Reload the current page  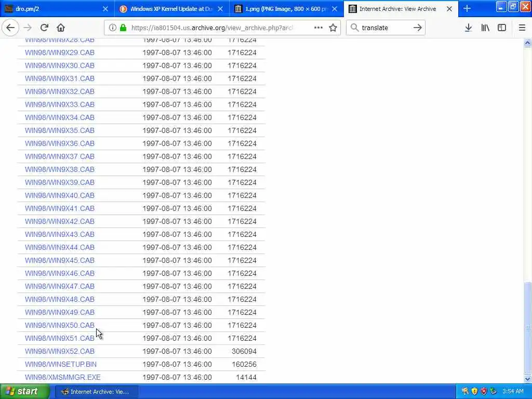pos(45,28)
